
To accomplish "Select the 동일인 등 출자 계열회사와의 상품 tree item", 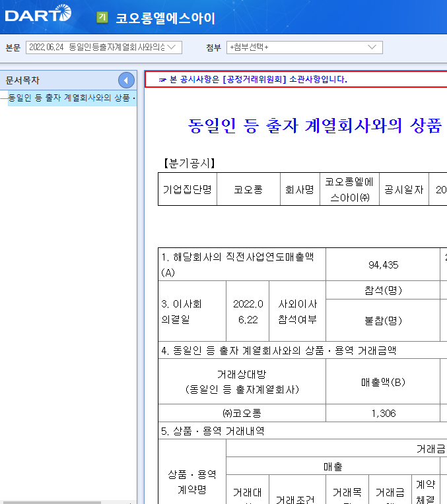I will [72, 98].
